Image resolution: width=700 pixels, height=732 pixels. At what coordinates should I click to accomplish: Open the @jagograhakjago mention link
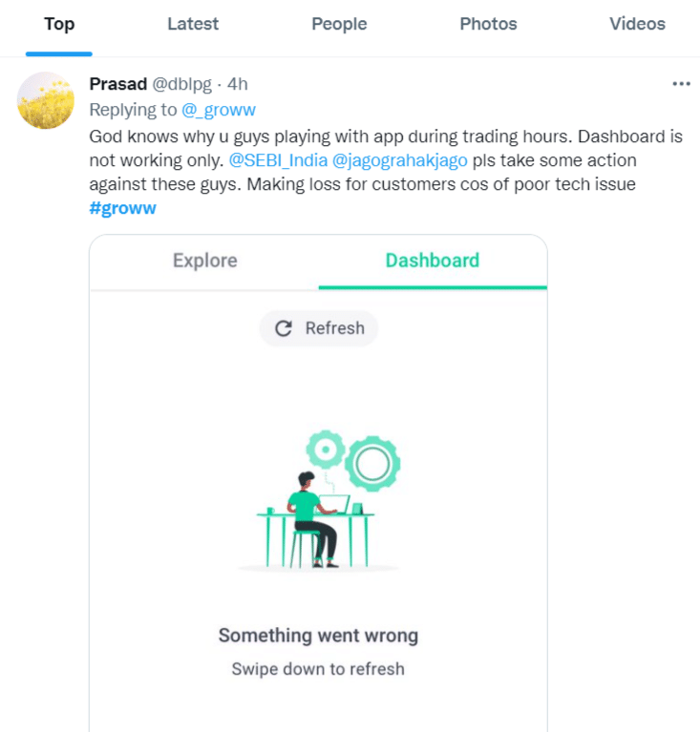399,159
